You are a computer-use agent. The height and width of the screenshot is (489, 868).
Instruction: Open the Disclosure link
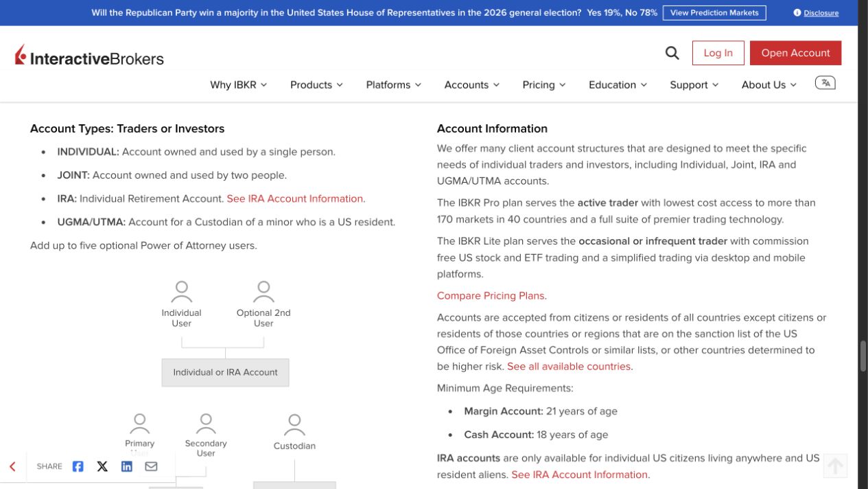(x=821, y=13)
